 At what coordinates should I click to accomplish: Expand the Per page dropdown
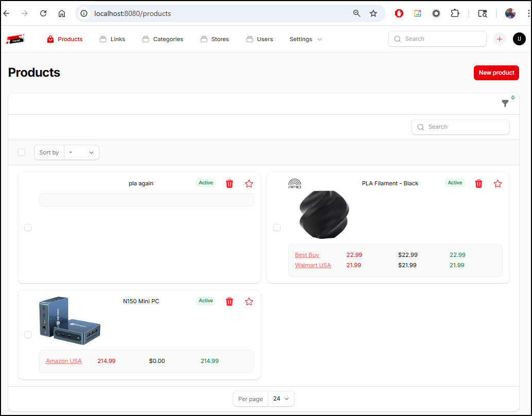[281, 399]
